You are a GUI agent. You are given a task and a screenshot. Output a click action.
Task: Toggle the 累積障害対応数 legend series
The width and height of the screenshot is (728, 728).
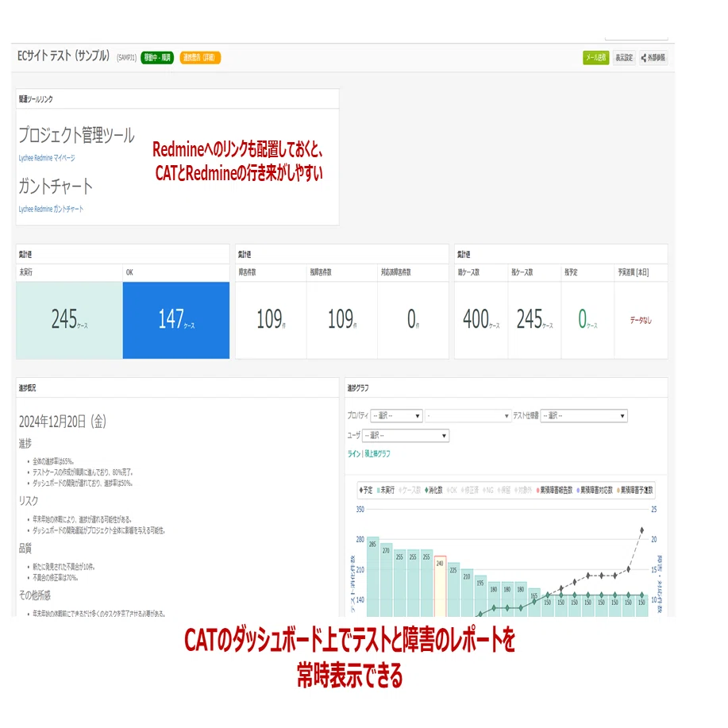click(595, 490)
